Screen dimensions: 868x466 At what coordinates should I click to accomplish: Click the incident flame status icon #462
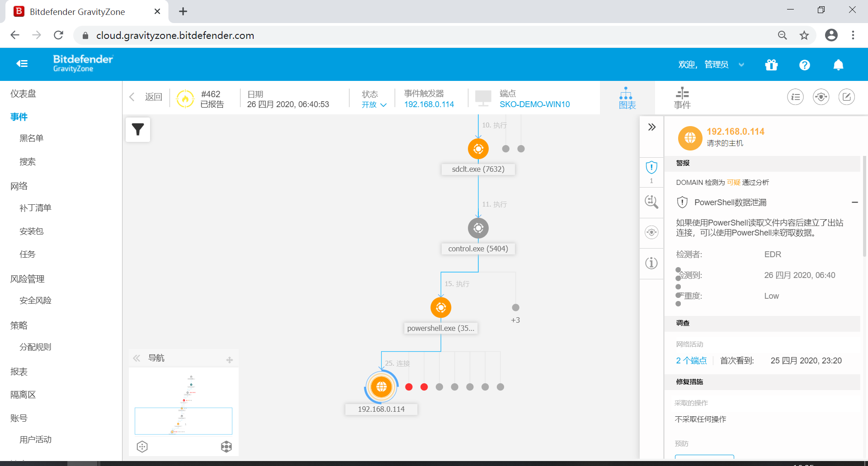pos(185,99)
